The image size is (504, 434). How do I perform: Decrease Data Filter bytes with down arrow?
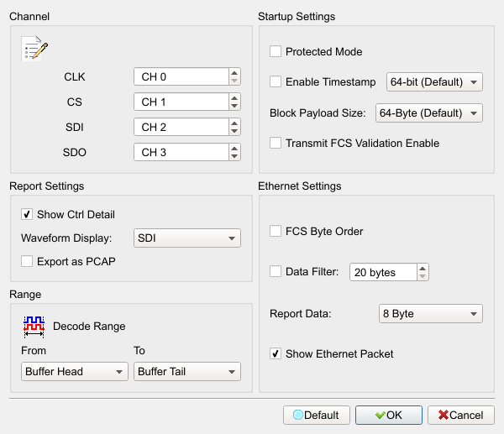[423, 276]
